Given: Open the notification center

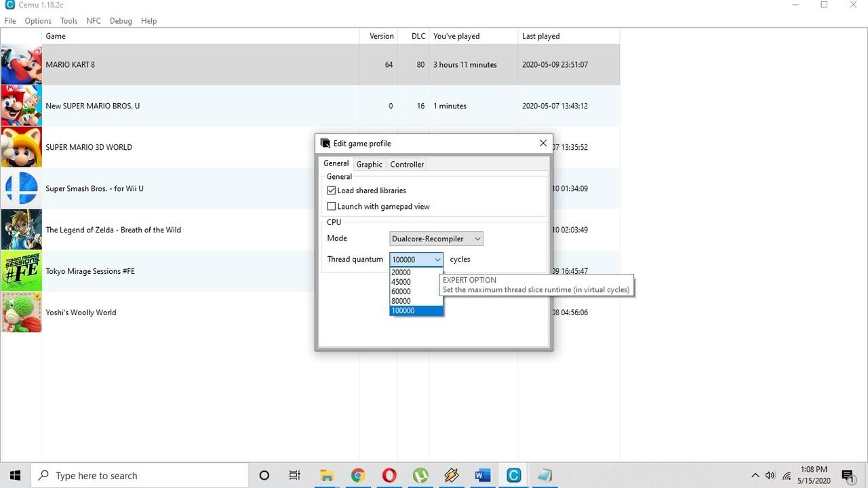Looking at the screenshot, I should [x=847, y=475].
